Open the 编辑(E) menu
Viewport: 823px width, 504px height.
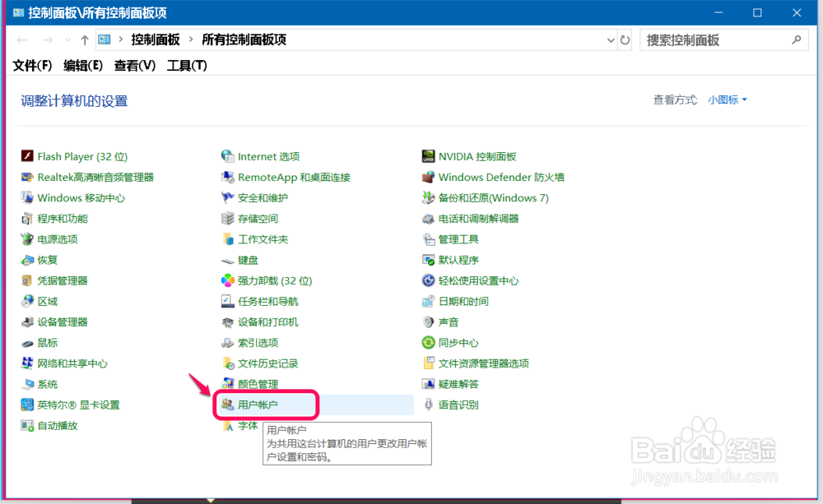click(x=83, y=66)
